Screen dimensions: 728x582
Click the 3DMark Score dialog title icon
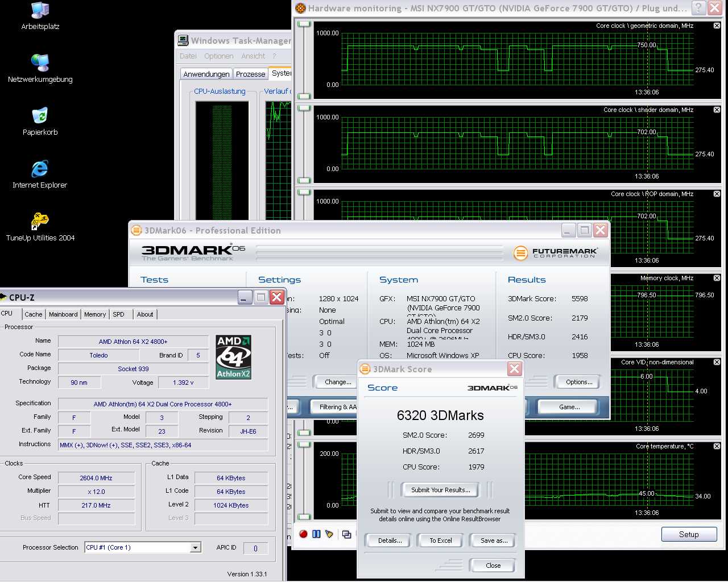point(365,369)
